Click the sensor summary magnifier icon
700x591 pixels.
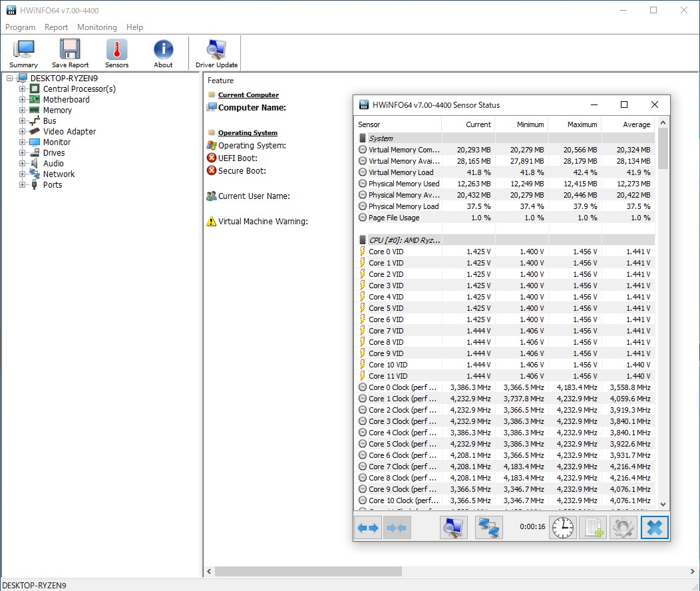(x=454, y=528)
